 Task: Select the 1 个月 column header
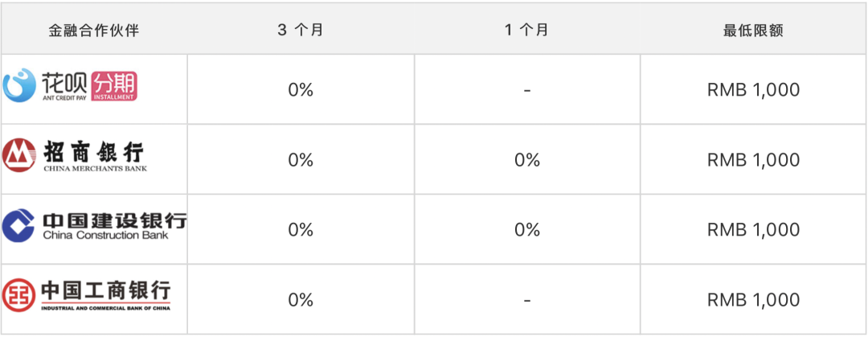click(526, 31)
